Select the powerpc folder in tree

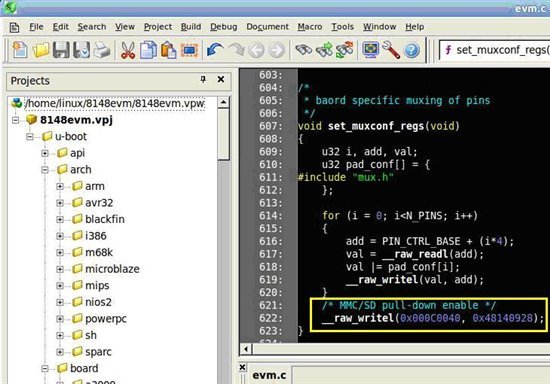pyautogui.click(x=106, y=319)
